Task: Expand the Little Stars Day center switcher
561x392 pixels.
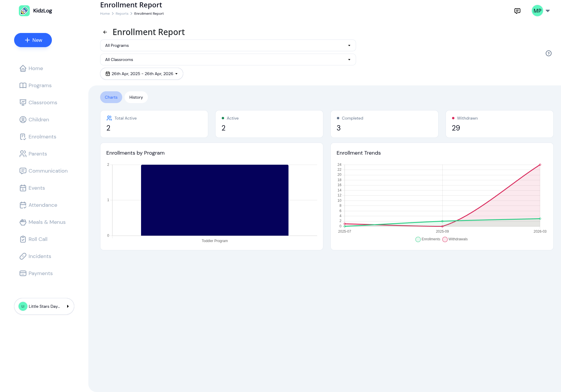Action: click(44, 306)
